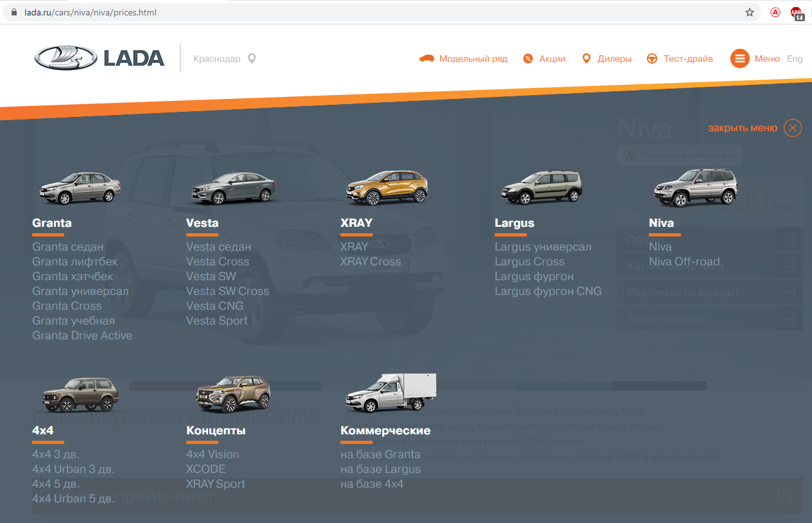Choose Granta Cross from the list
This screenshot has height=523, width=812.
coord(67,306)
